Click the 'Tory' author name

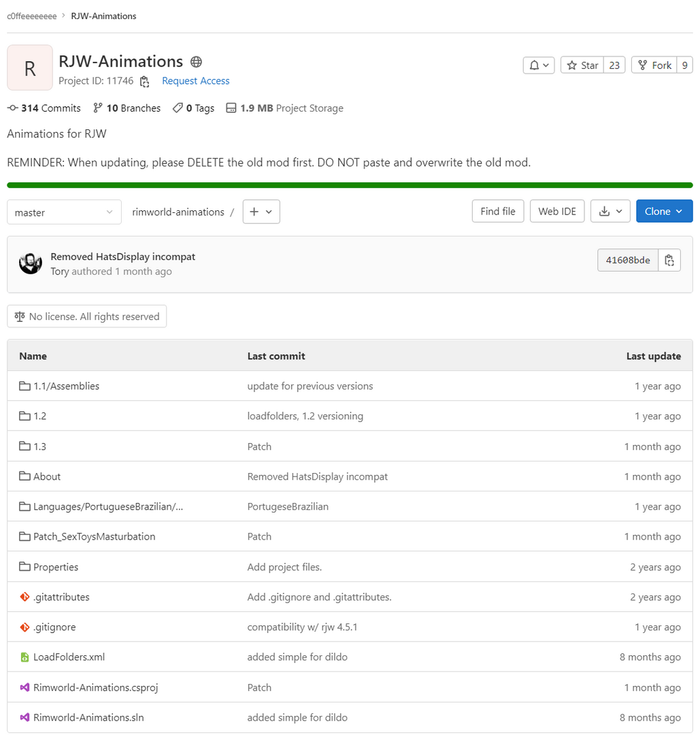tap(59, 272)
